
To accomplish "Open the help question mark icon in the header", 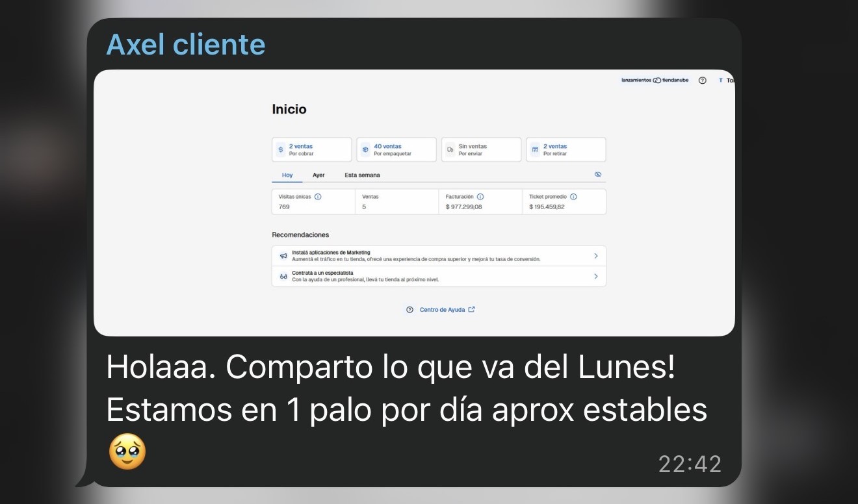I will 703,80.
